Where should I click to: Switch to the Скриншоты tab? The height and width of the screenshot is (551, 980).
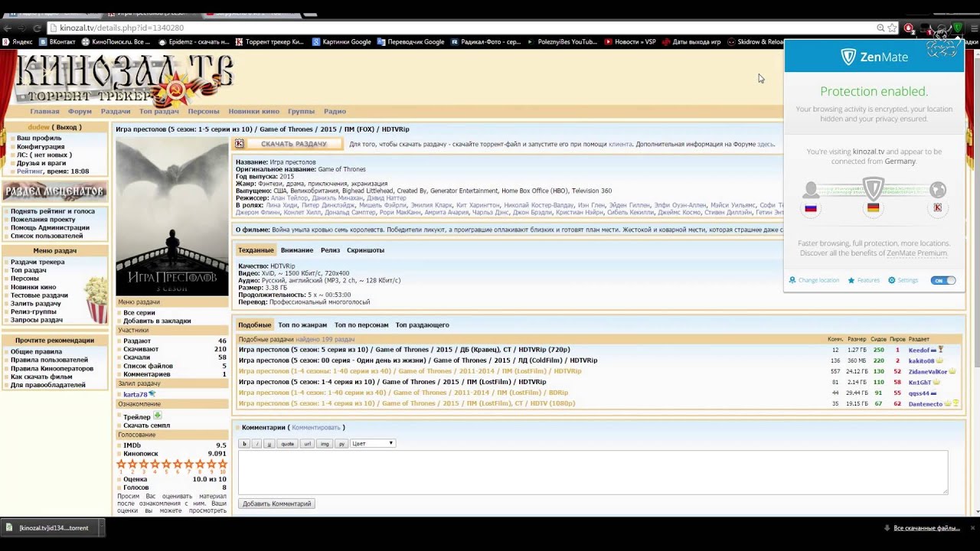coord(365,250)
